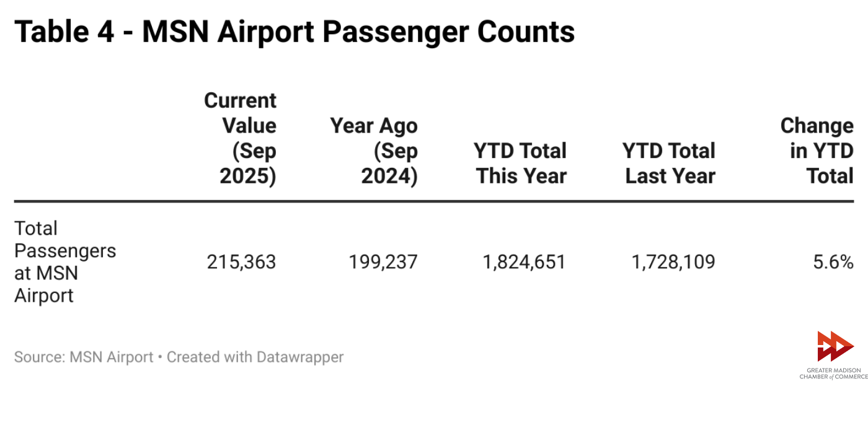Click the dark rule beneath the column headers
Screen dimensions: 868x446
point(434,201)
